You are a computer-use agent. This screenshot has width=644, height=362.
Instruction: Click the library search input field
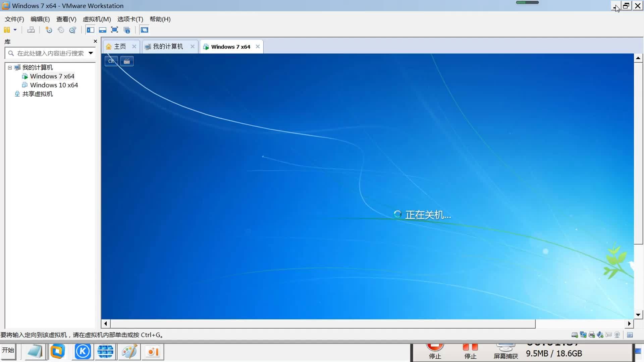50,53
